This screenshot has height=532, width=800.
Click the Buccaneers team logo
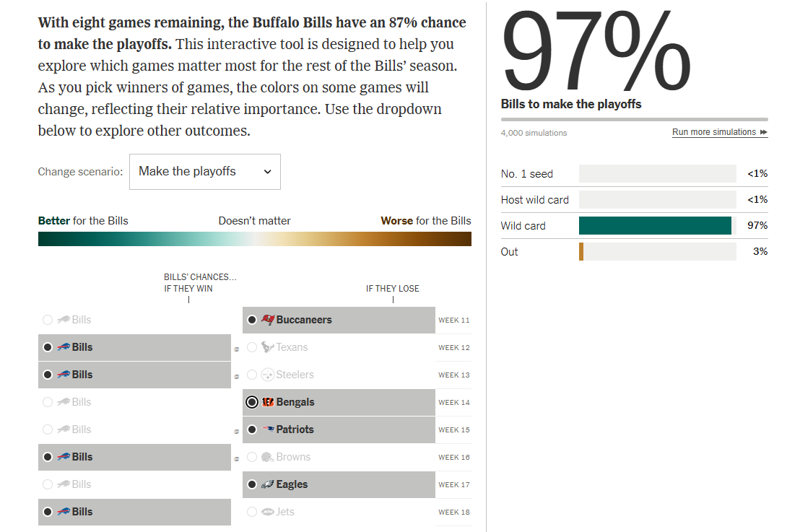(267, 320)
